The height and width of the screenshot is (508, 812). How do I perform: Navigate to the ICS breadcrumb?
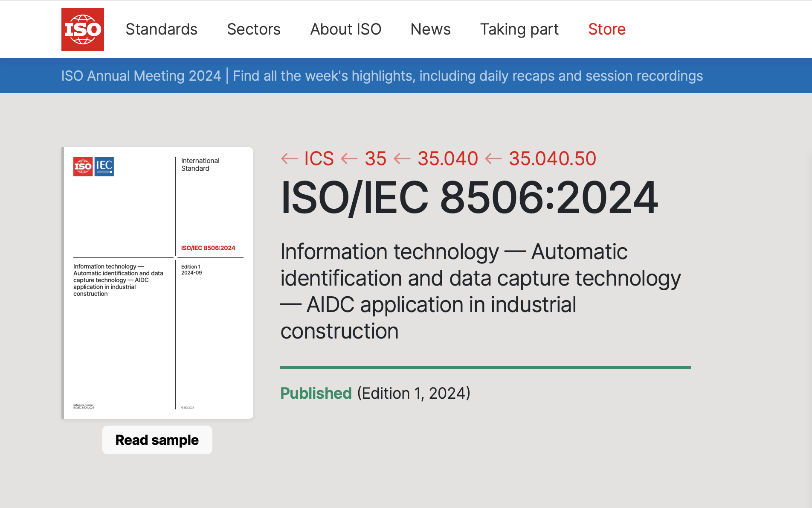coord(319,159)
